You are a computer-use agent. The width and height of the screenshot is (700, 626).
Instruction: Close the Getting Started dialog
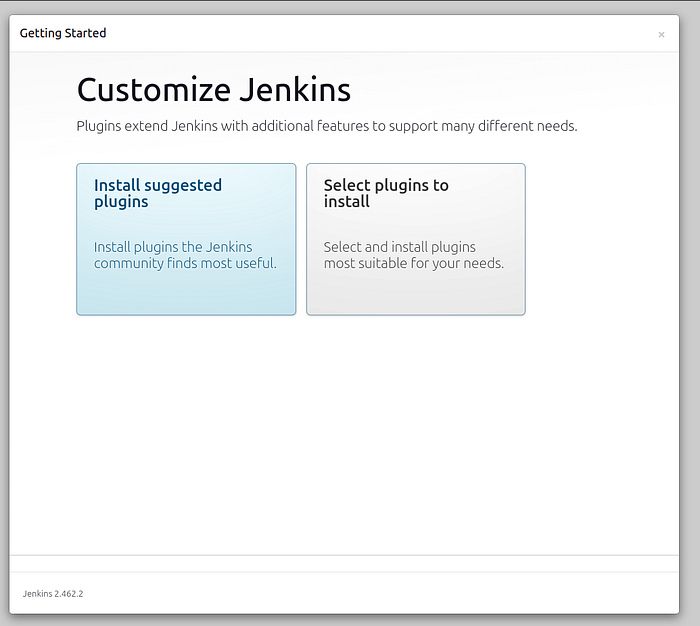pyautogui.click(x=661, y=35)
